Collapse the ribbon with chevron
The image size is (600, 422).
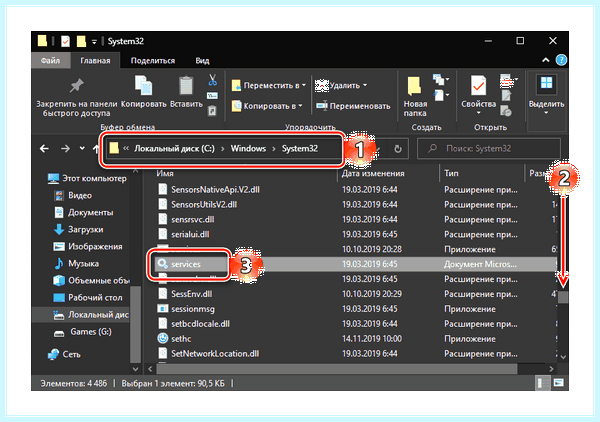(546, 60)
